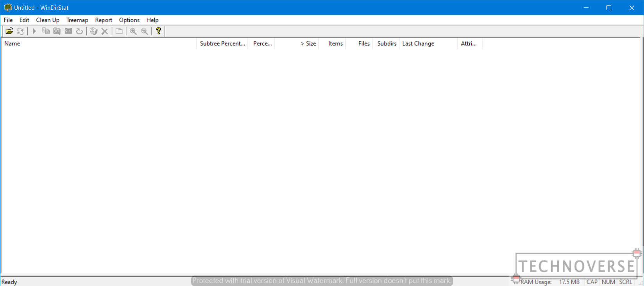Click the Explorer Here toolbar icon
Image resolution: width=644 pixels, height=286 pixels.
(57, 31)
